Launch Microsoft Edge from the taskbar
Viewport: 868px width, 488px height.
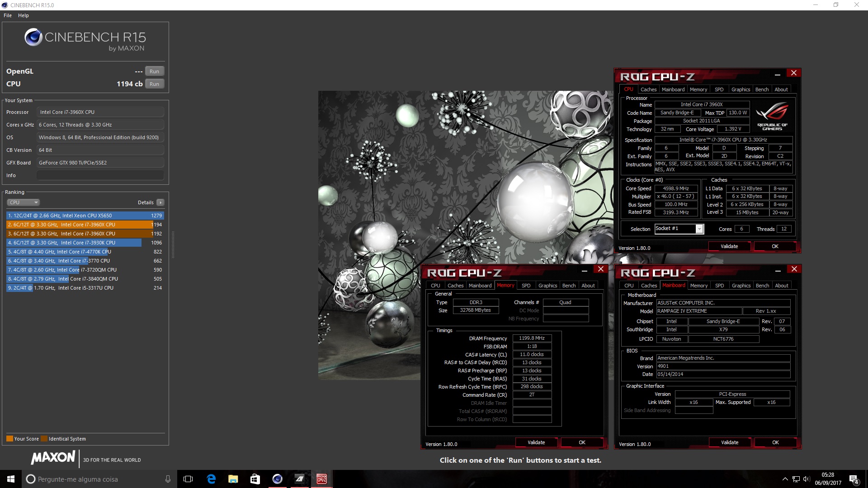tap(211, 479)
